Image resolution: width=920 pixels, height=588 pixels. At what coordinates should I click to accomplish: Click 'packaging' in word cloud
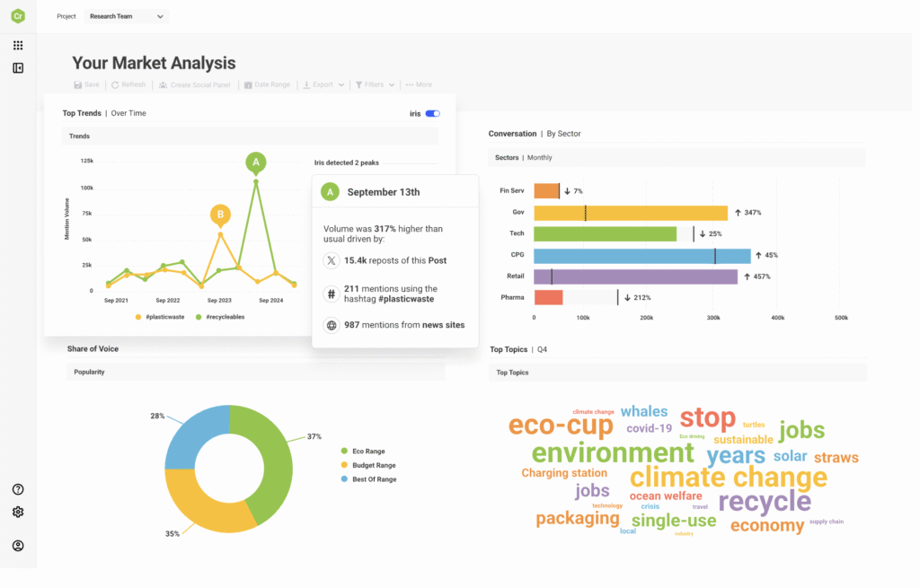tap(578, 519)
